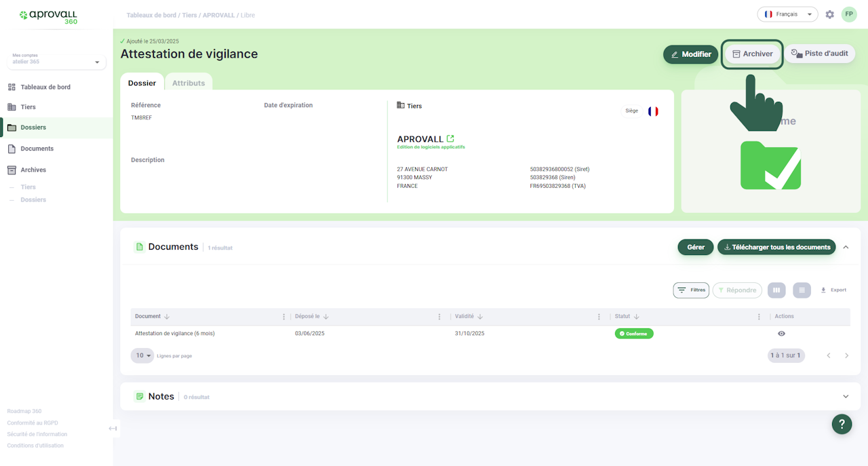Open the FP user avatar menu
Screen dimensions: 868x466
[849, 14]
